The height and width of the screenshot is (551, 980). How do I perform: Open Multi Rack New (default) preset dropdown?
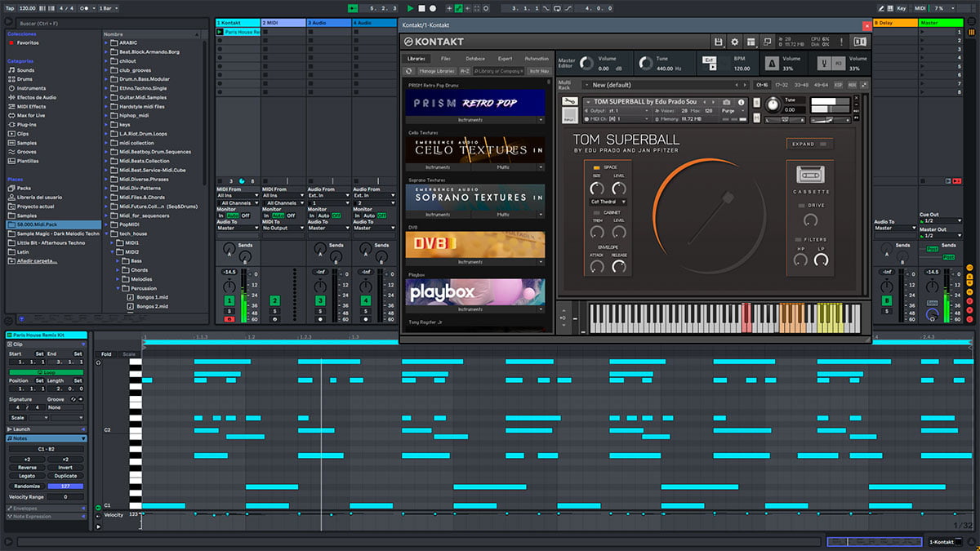point(666,85)
